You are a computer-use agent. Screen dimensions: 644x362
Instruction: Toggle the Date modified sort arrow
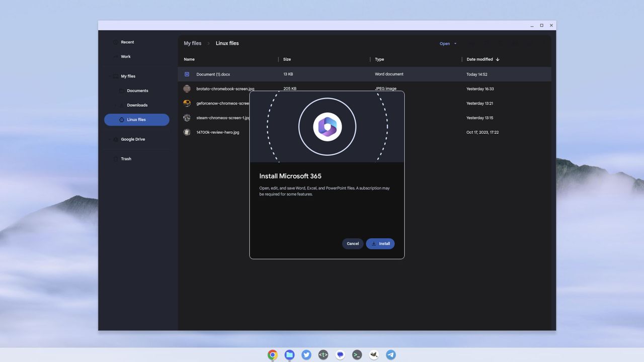point(498,59)
